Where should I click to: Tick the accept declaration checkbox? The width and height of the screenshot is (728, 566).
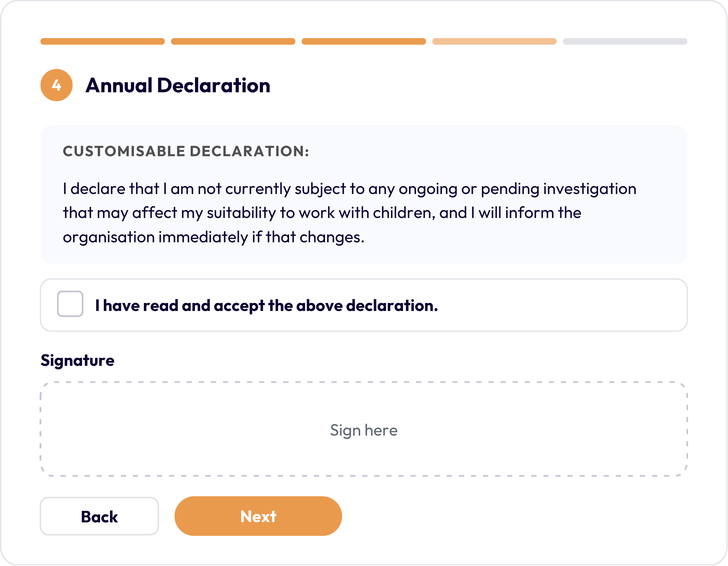[x=70, y=304]
